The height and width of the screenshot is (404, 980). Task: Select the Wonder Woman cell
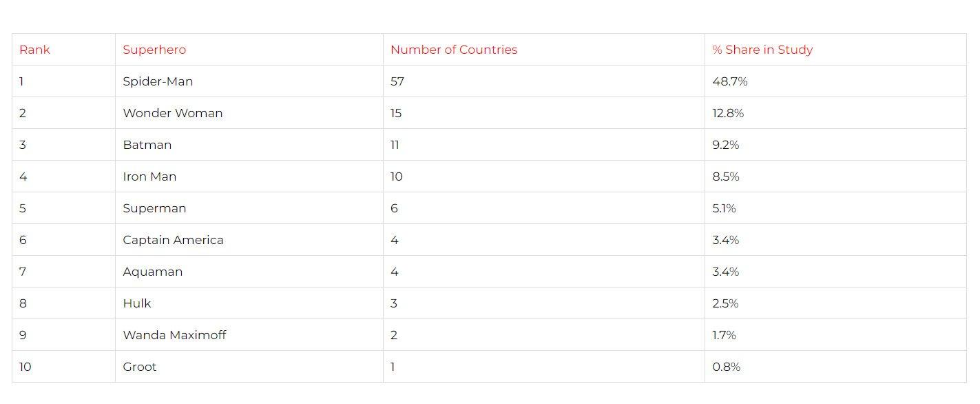tap(173, 113)
